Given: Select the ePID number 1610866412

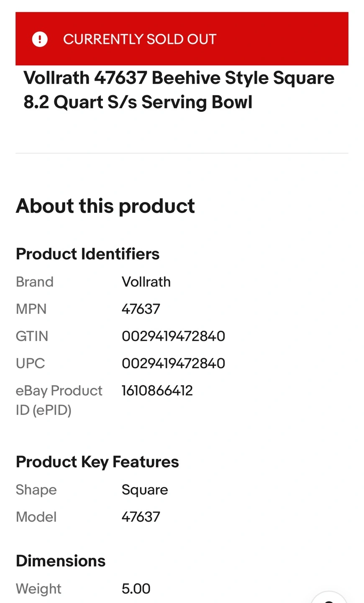Looking at the screenshot, I should (157, 391).
